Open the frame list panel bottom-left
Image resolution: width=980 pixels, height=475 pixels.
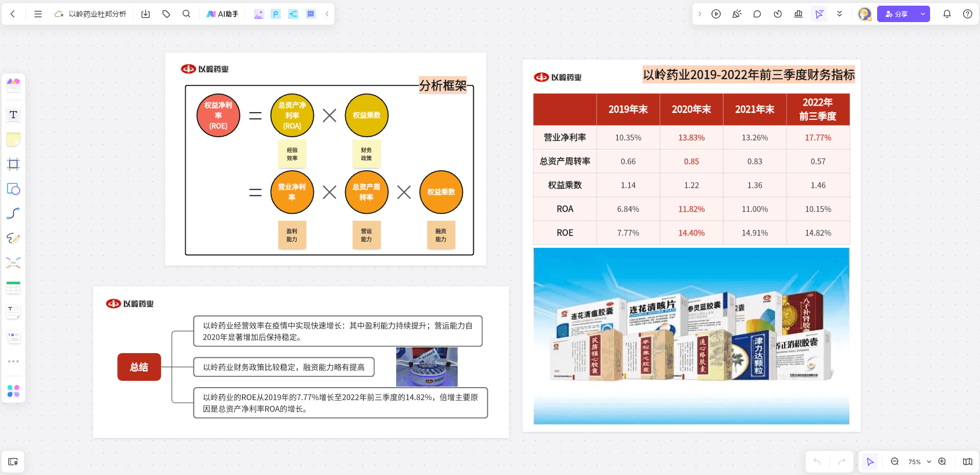click(x=13, y=462)
